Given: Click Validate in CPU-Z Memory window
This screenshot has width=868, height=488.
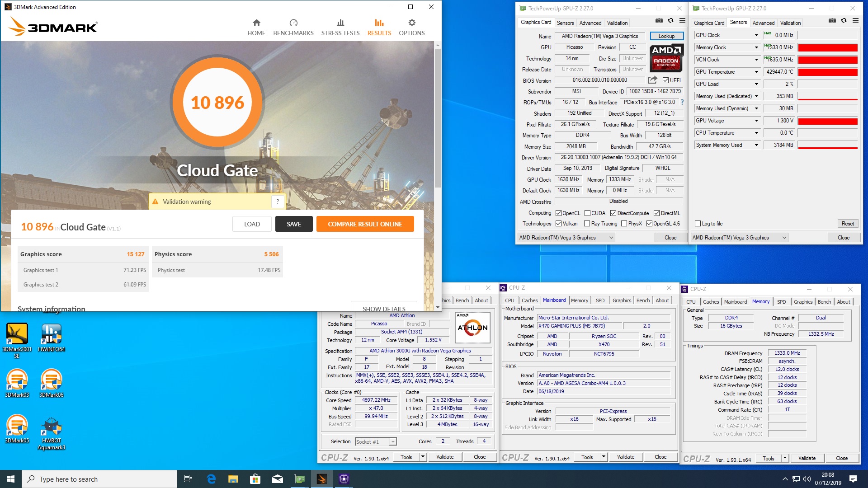Looking at the screenshot, I should pyautogui.click(x=807, y=458).
